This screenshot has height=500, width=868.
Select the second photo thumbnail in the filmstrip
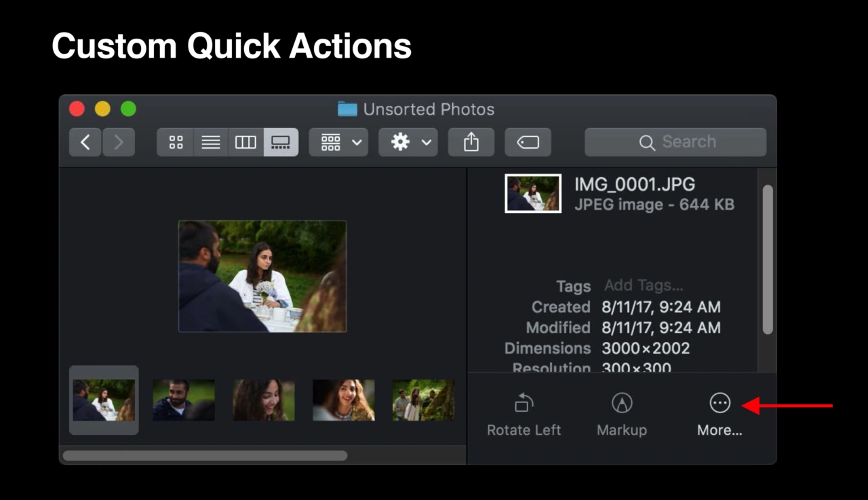(x=183, y=400)
